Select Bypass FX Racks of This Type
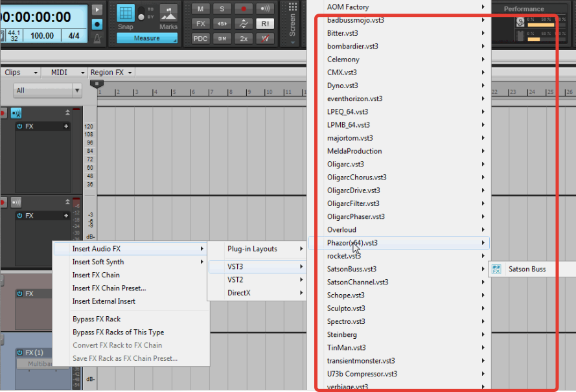This screenshot has height=392, width=576. 130,332
